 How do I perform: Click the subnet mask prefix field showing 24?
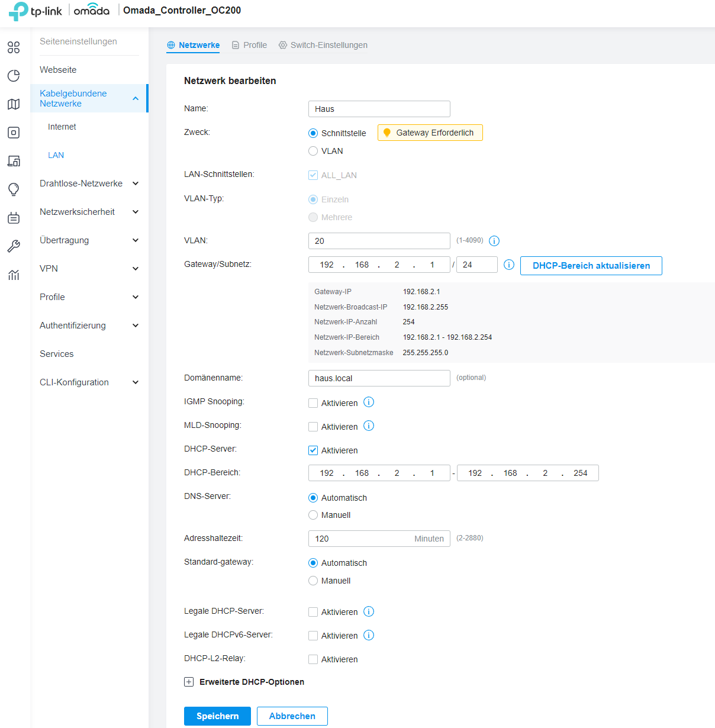click(x=477, y=265)
